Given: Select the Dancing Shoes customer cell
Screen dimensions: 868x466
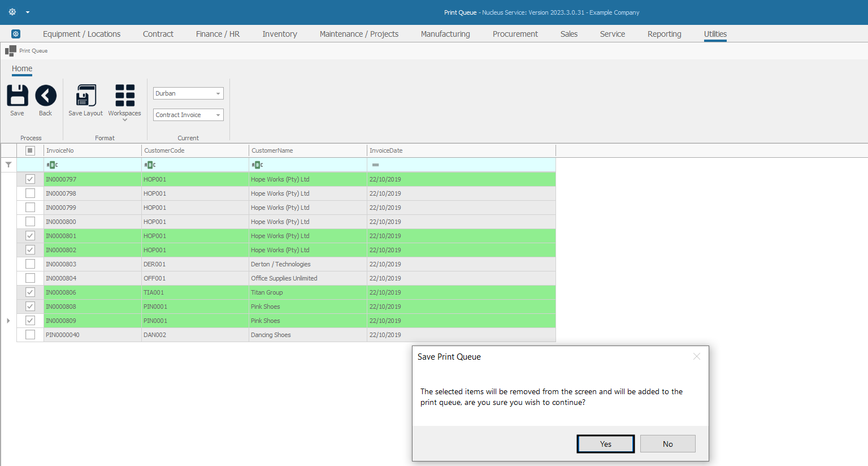Looking at the screenshot, I should [x=308, y=335].
